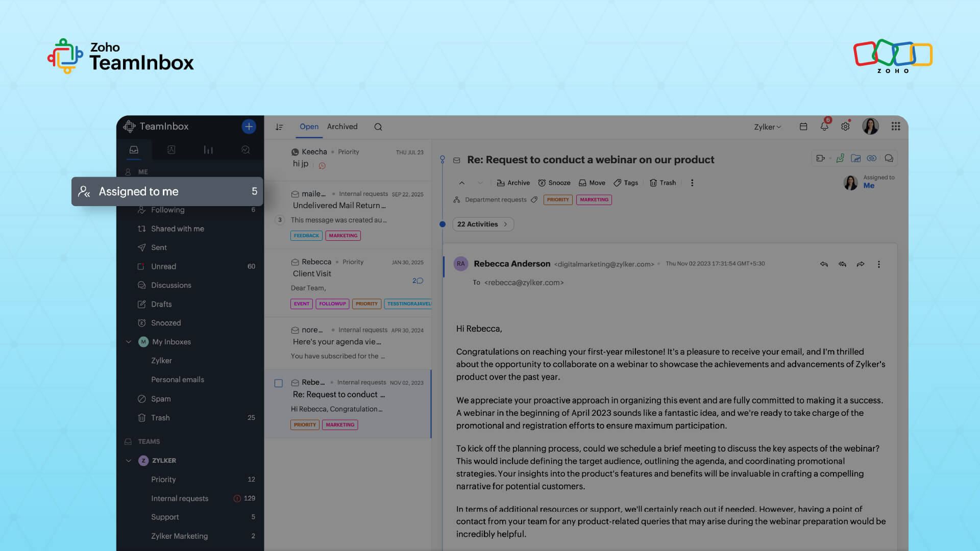980x551 pixels.
Task: Click the PRIORITY tag on open thread header
Action: (x=558, y=199)
